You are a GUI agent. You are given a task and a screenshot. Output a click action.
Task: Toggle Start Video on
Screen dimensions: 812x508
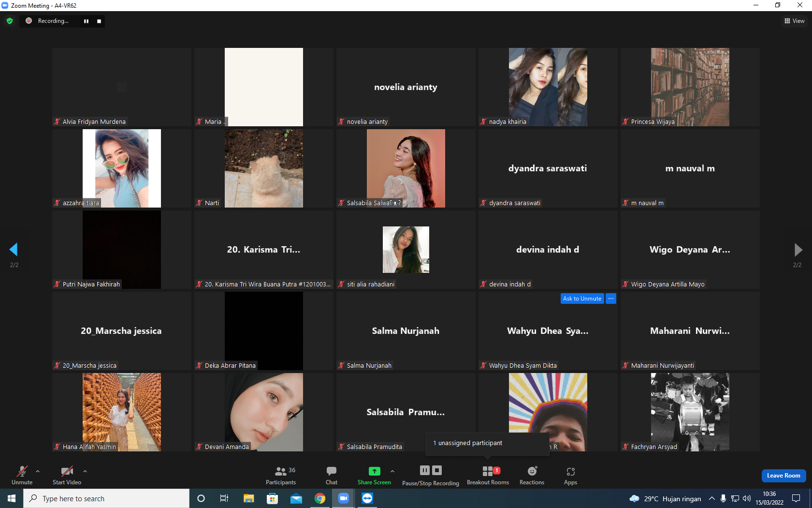pos(67,476)
